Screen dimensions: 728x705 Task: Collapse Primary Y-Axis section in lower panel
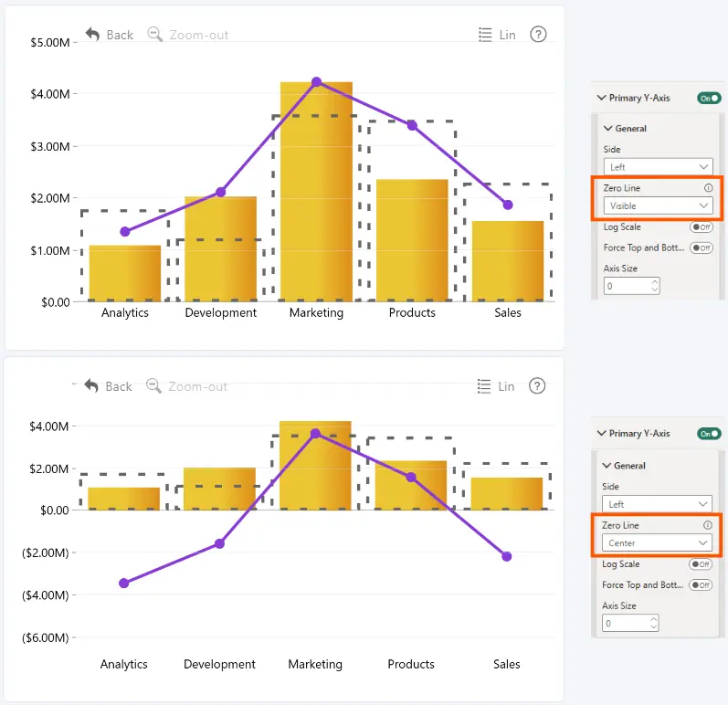click(602, 433)
